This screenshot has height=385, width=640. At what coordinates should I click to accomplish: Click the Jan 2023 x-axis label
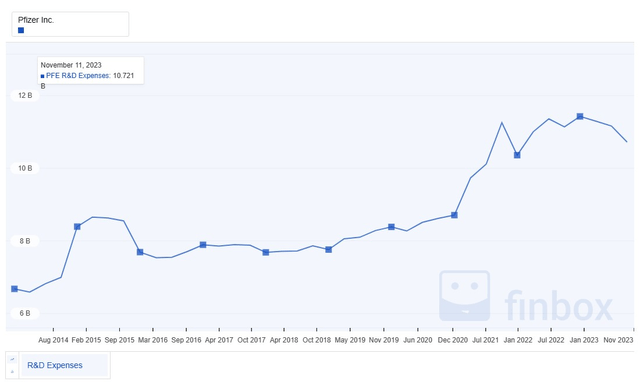(584, 340)
